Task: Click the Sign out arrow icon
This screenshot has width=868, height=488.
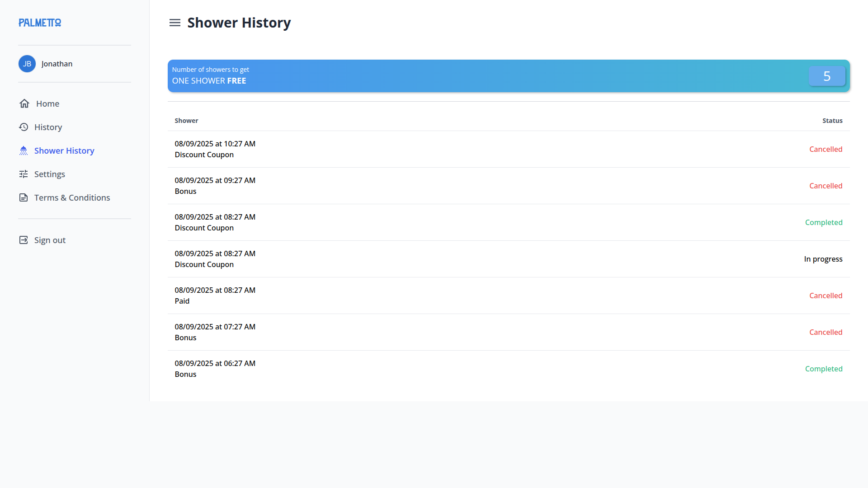Action: click(24, 240)
